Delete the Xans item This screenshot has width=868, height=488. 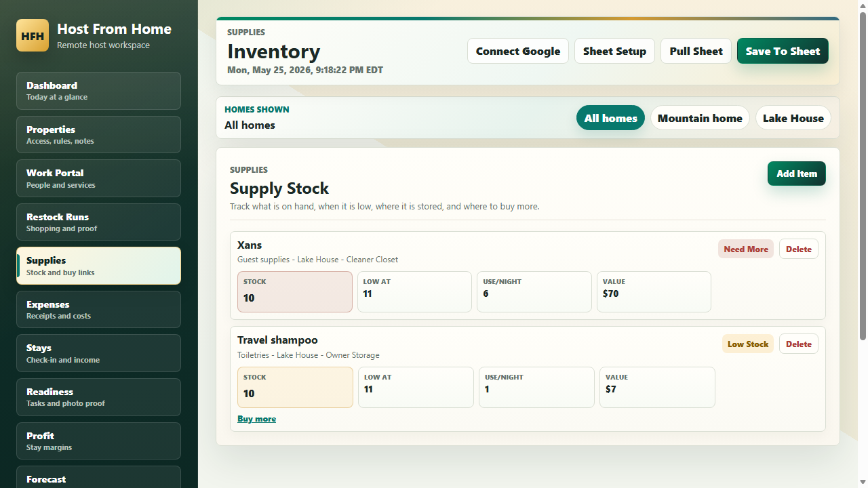(x=799, y=249)
